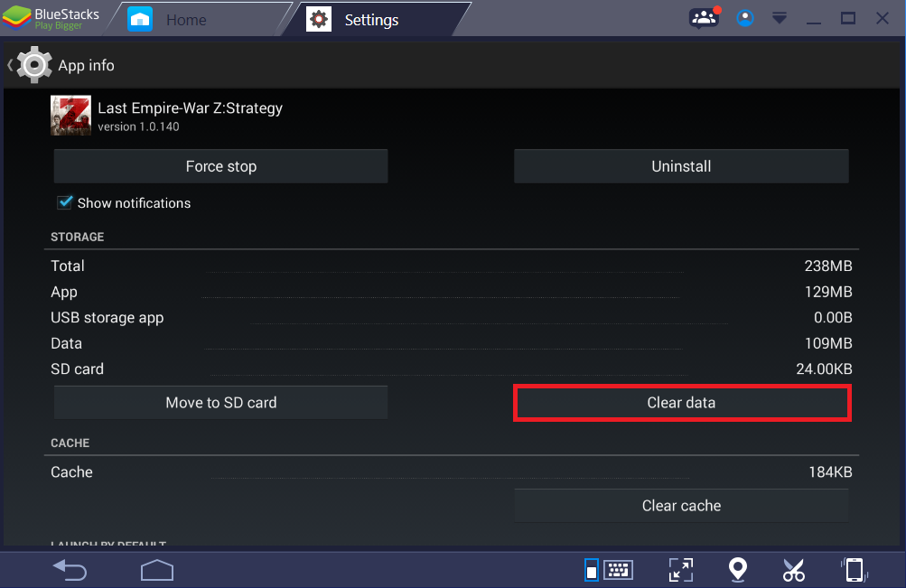
Task: Click the Last Empire-War Z app thumbnail
Action: (70, 116)
